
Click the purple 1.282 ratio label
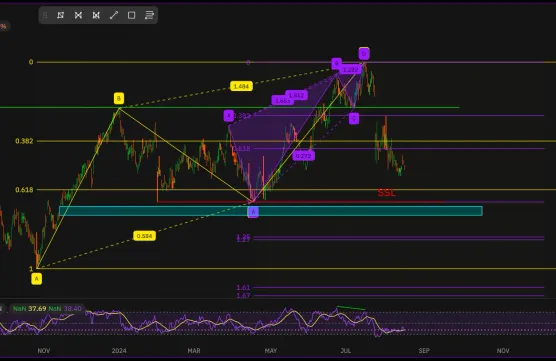351,70
